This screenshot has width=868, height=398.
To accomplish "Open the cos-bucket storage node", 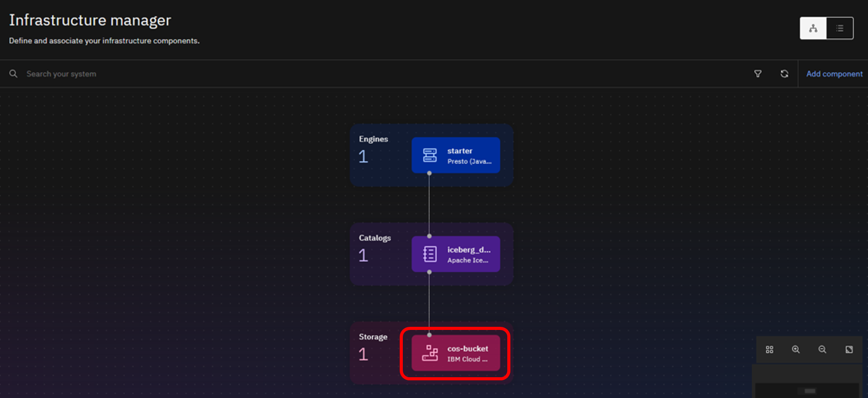I will click(456, 353).
